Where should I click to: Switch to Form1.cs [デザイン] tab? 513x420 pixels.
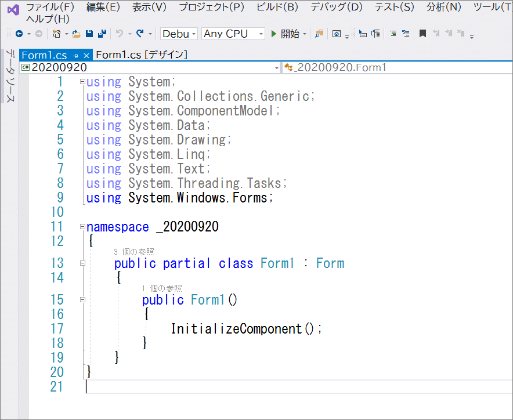pyautogui.click(x=142, y=55)
